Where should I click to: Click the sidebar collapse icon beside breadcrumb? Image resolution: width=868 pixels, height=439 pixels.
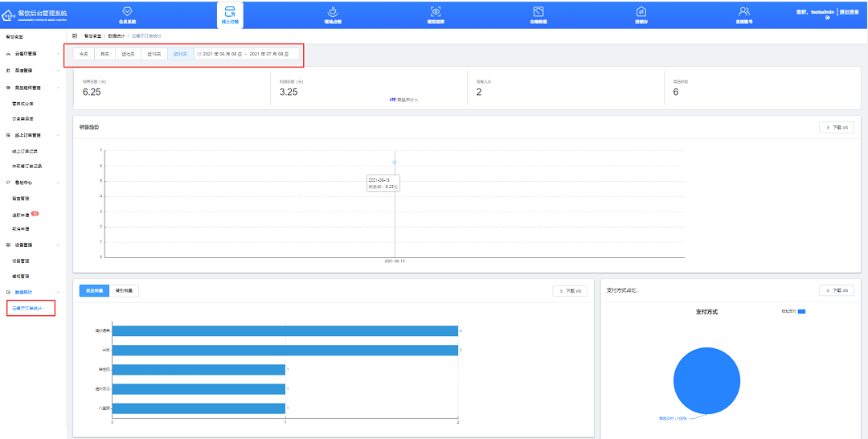(x=75, y=36)
